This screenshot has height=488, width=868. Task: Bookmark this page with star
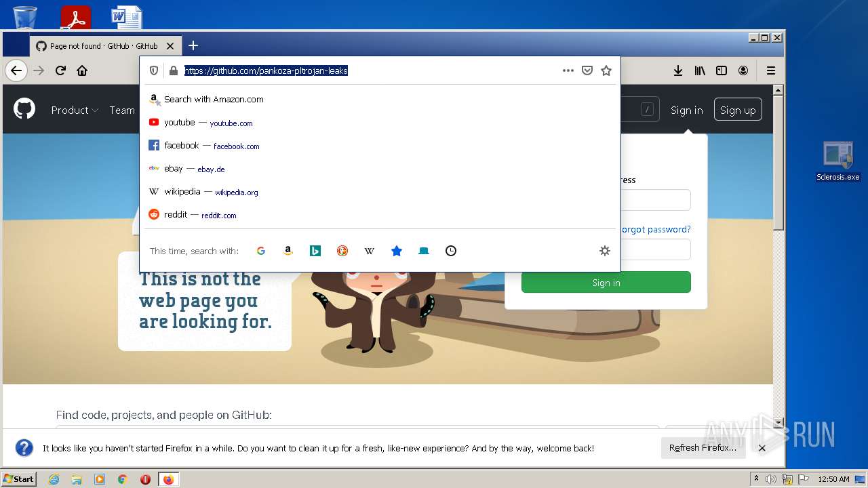(606, 70)
